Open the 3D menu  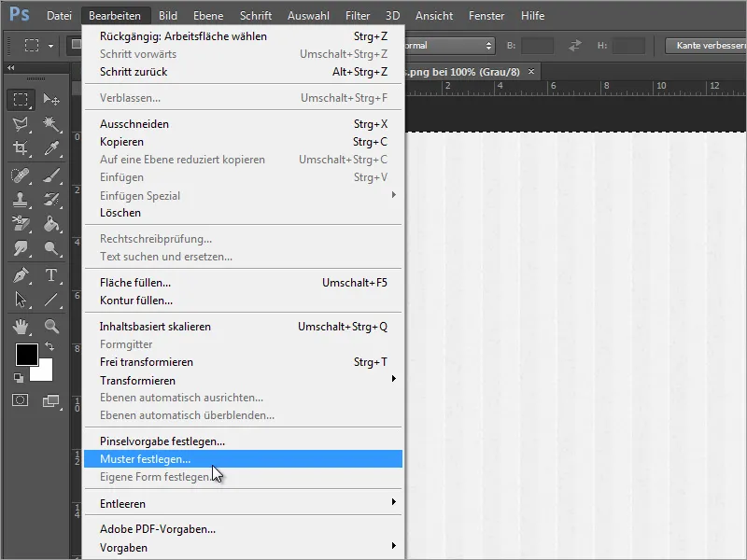[392, 16]
